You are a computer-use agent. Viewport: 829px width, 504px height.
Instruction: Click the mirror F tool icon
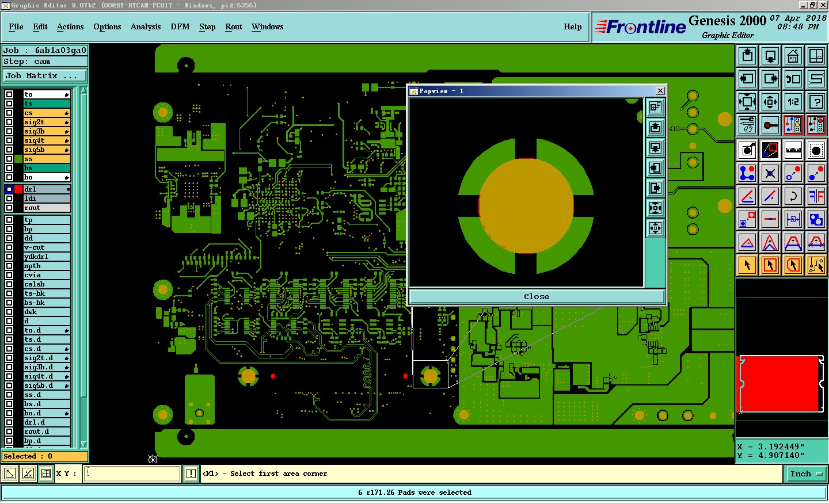816,196
